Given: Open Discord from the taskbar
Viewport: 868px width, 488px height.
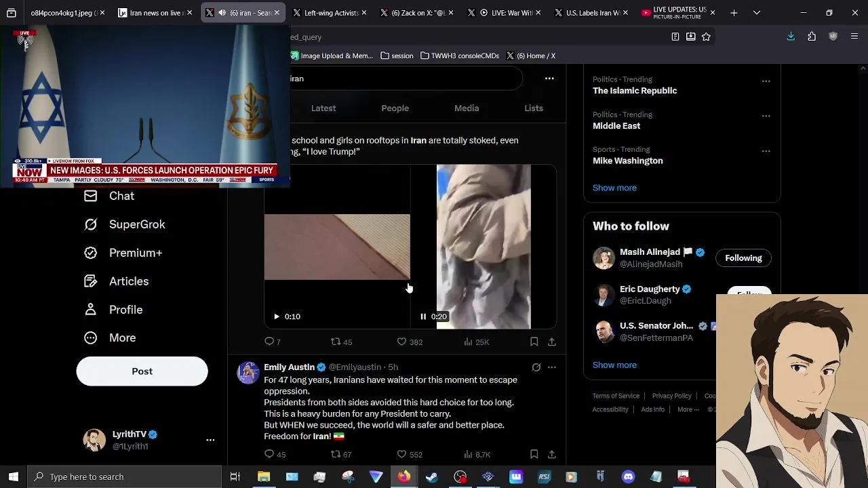Looking at the screenshot, I should [x=628, y=476].
